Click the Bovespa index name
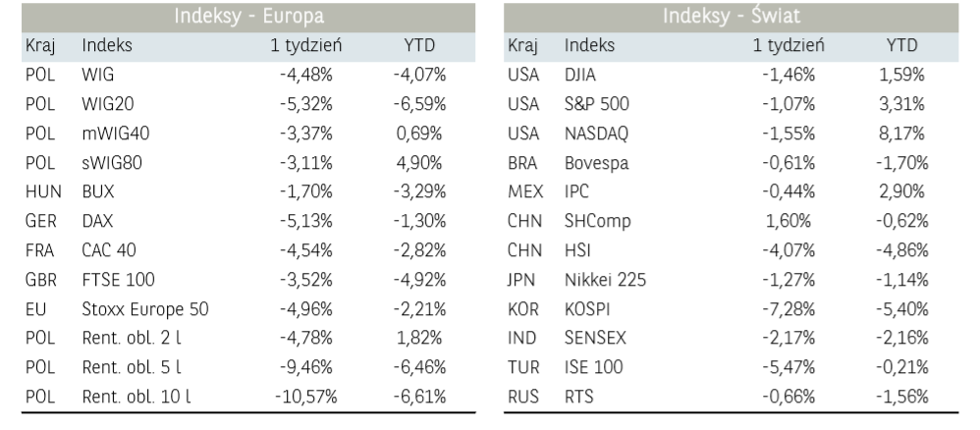Screen dimensions: 980x430 click(x=597, y=162)
